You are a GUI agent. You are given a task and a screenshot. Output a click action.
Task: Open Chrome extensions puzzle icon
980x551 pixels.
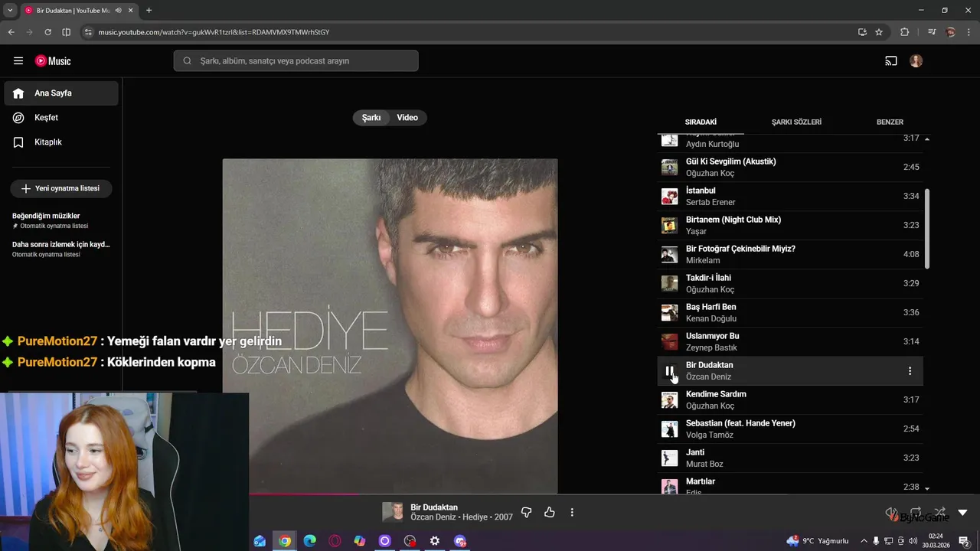click(x=905, y=32)
